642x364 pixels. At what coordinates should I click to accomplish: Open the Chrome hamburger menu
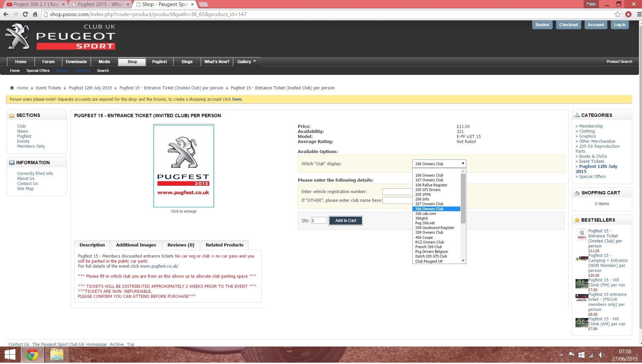point(639,14)
